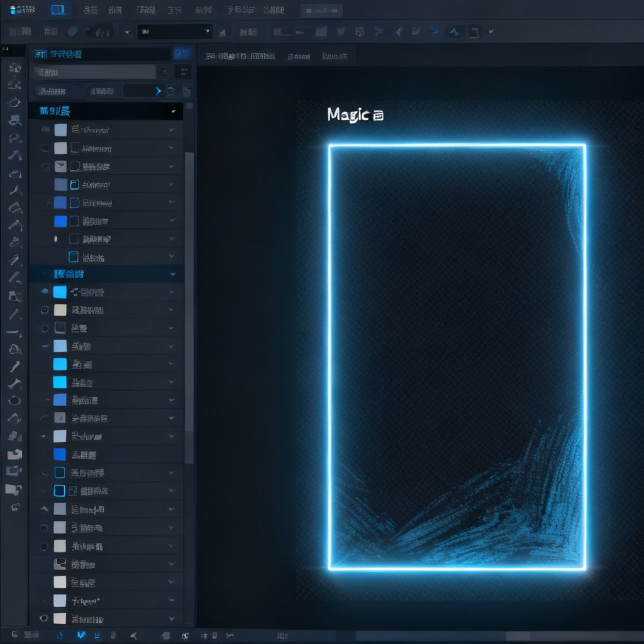Image resolution: width=644 pixels, height=644 pixels.
Task: Select the top-most icon in the left tool strip
Action: tap(15, 67)
